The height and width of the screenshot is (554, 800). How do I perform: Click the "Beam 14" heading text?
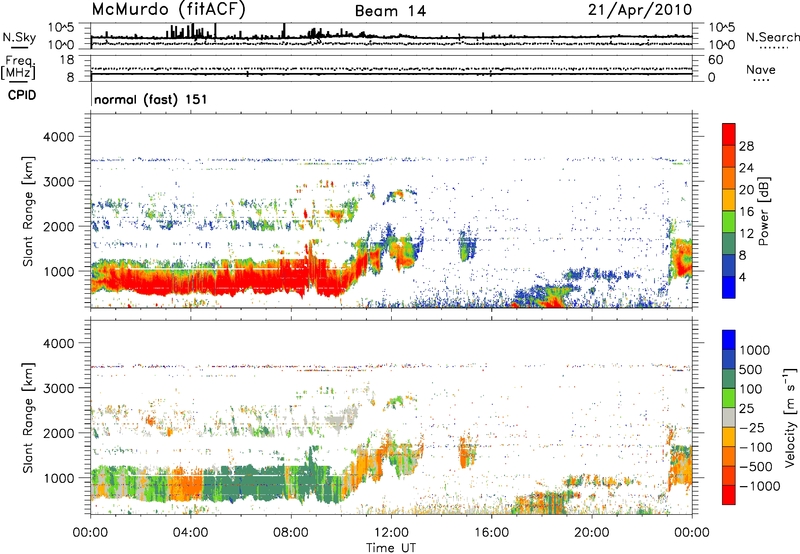(390, 11)
